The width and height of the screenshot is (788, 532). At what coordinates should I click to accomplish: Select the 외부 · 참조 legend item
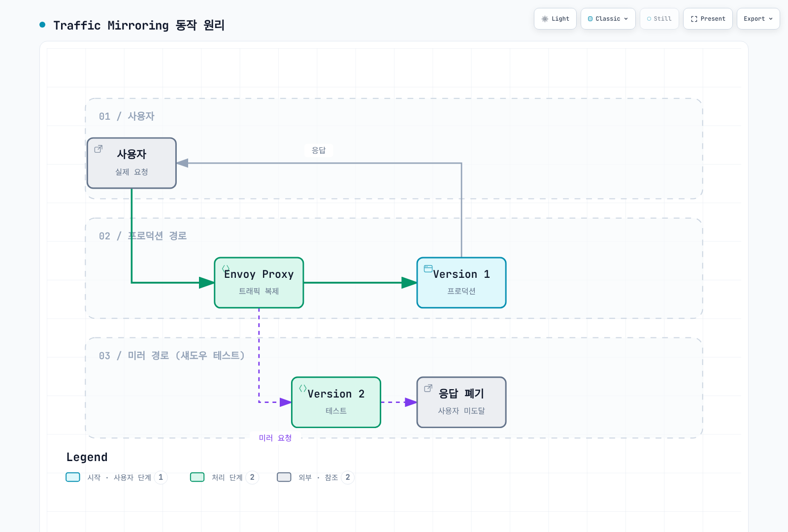point(315,477)
